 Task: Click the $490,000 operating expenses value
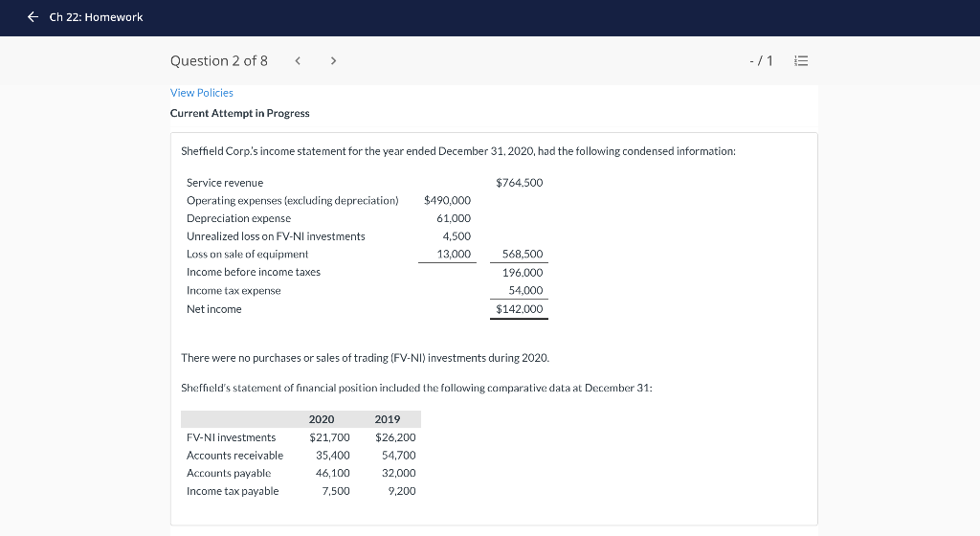pos(448,201)
